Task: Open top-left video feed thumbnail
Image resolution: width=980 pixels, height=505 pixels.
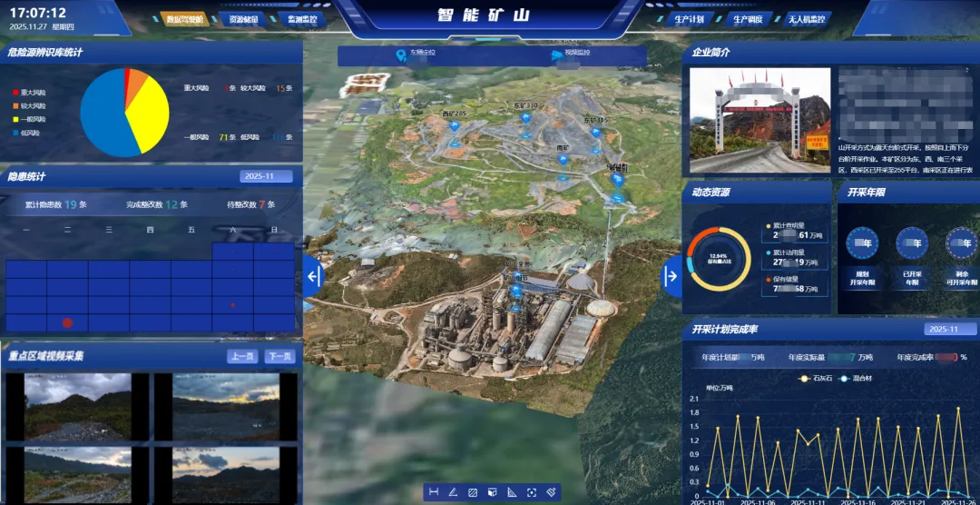Action: [x=77, y=407]
